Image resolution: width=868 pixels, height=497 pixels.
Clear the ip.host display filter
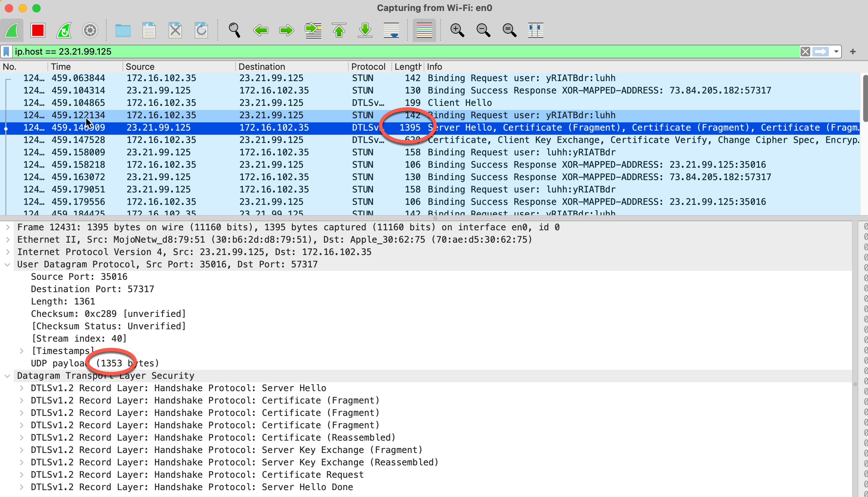coord(805,52)
